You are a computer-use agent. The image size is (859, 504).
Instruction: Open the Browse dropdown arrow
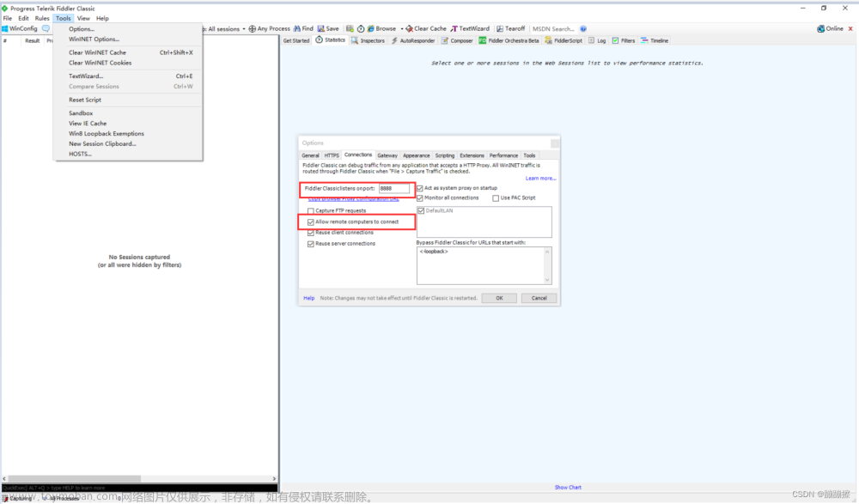click(x=401, y=29)
